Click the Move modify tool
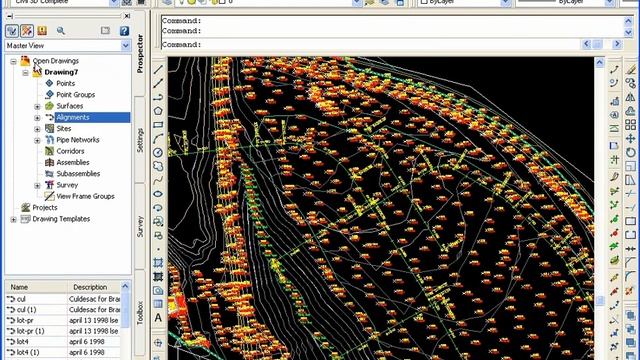640x360 pixels. (631, 139)
